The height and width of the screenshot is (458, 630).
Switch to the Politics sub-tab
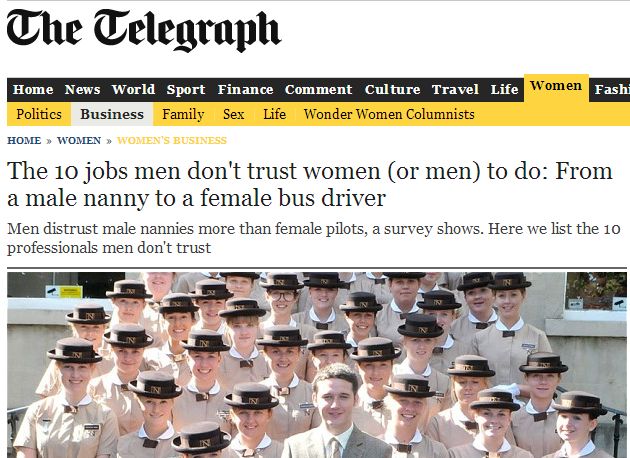pyautogui.click(x=39, y=114)
